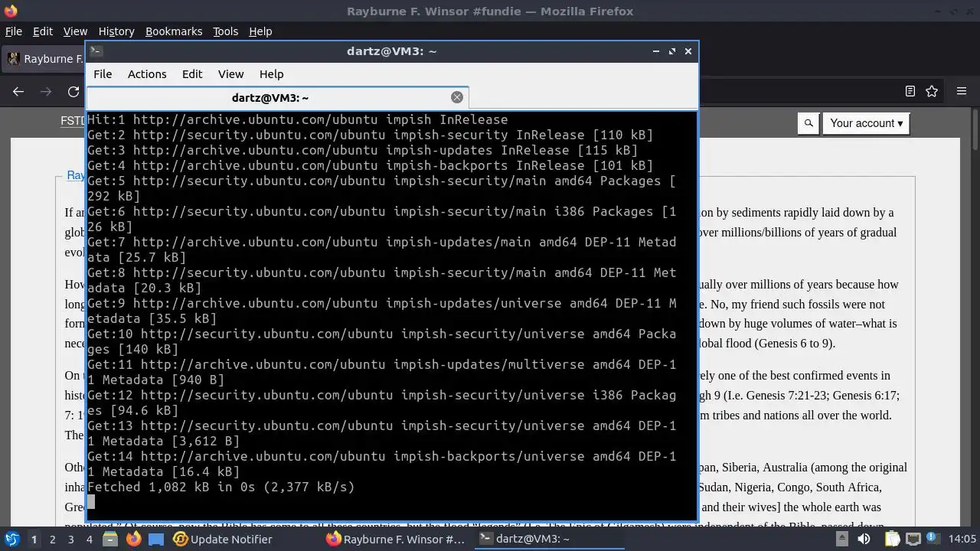Click the Firefox icon in the title bar
This screenshot has width=980, height=551.
click(10, 11)
